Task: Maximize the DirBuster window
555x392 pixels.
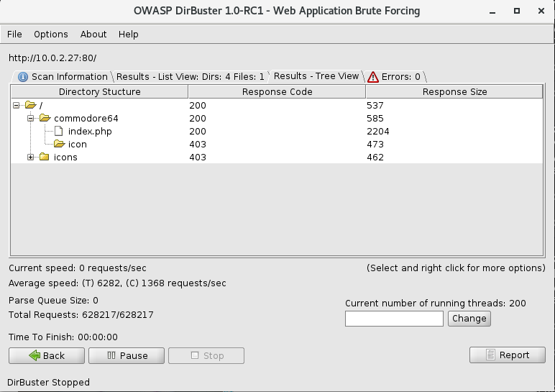Action: (517, 11)
